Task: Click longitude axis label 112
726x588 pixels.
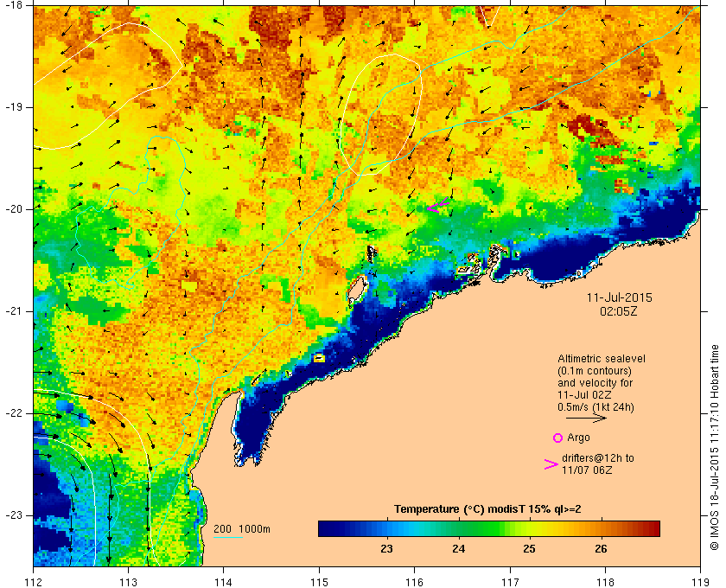Action: click(34, 581)
